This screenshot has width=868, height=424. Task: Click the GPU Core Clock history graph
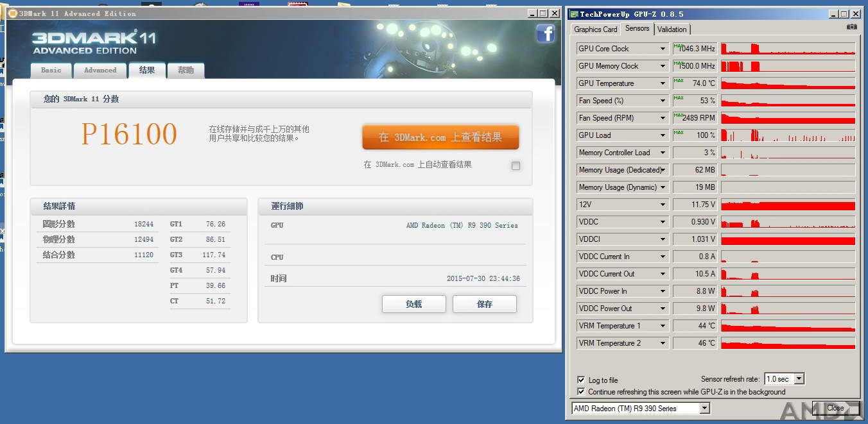click(788, 49)
